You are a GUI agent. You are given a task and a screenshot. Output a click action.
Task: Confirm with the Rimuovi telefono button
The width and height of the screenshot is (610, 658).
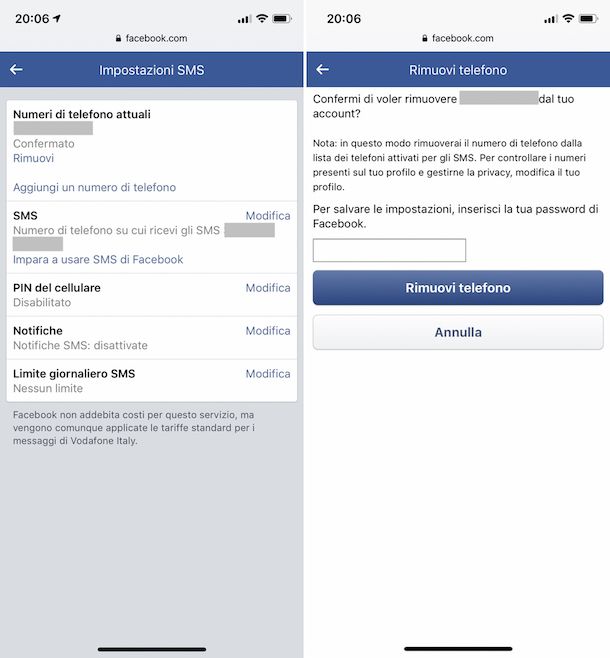pos(458,288)
